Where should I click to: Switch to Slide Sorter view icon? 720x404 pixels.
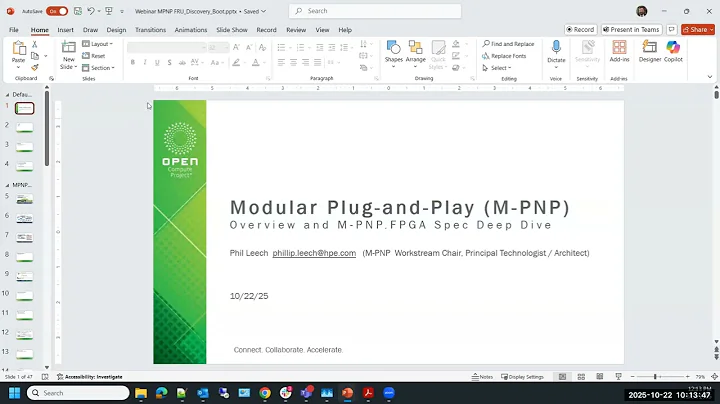(x=581, y=376)
